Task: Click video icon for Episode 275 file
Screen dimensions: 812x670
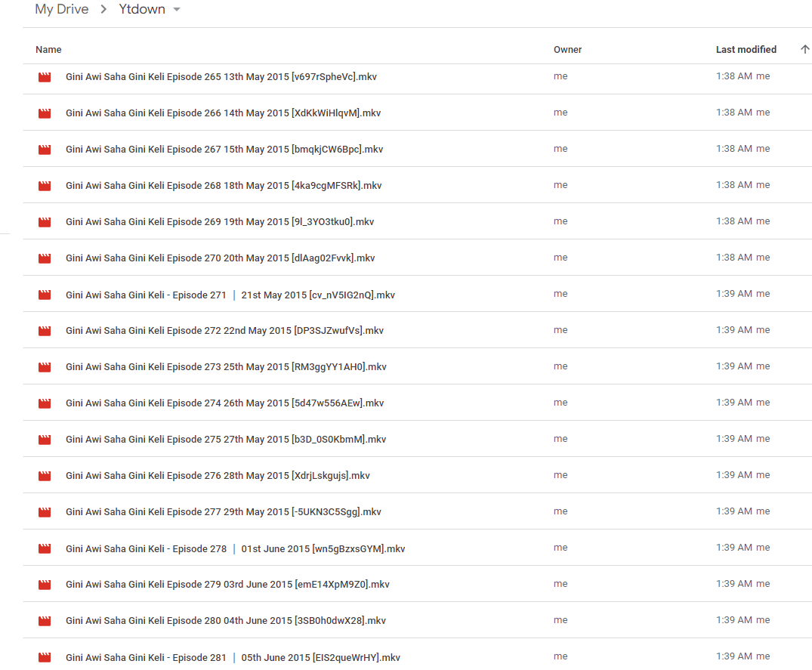Action: tap(45, 440)
